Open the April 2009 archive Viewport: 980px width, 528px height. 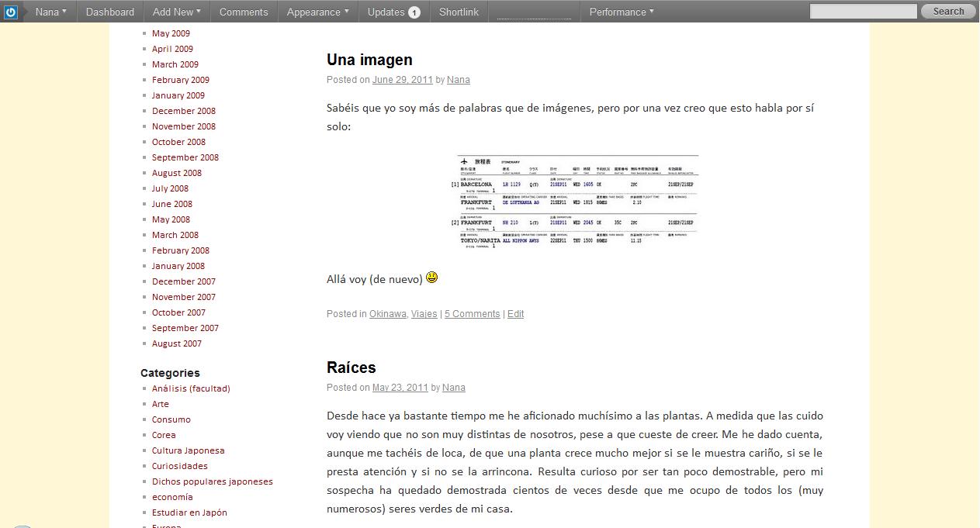pyautogui.click(x=172, y=49)
